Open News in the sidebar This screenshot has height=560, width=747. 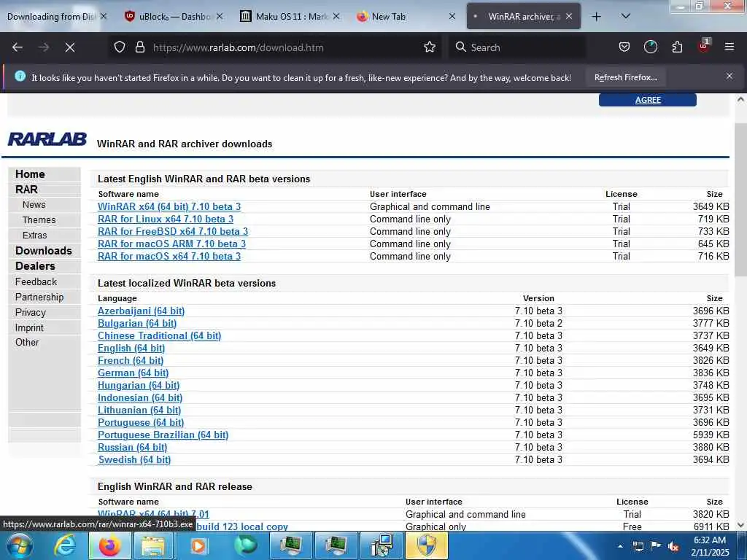tap(34, 205)
